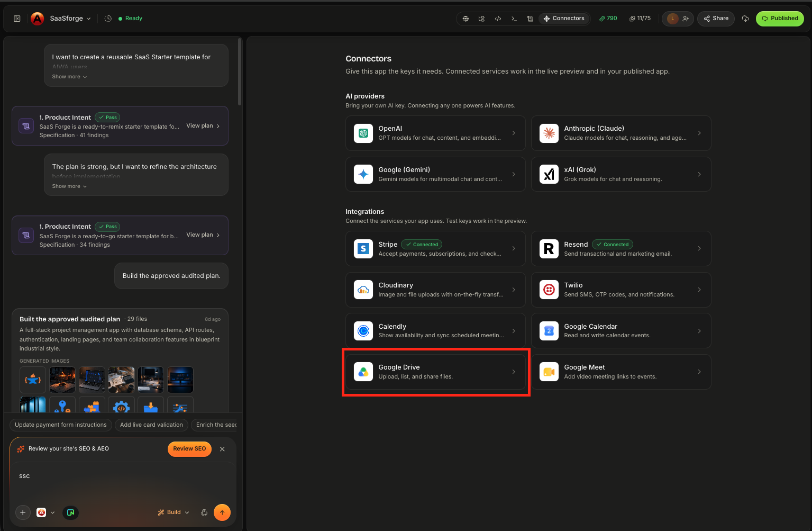Image resolution: width=812 pixels, height=531 pixels.
Task: Open the terminal prompt icon in toolbar
Action: (x=514, y=19)
